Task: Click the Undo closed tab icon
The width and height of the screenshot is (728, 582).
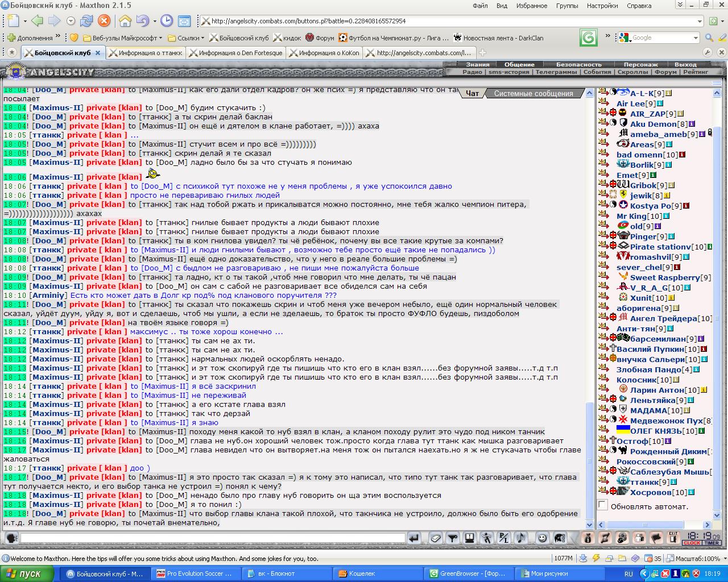Action: 142,21
